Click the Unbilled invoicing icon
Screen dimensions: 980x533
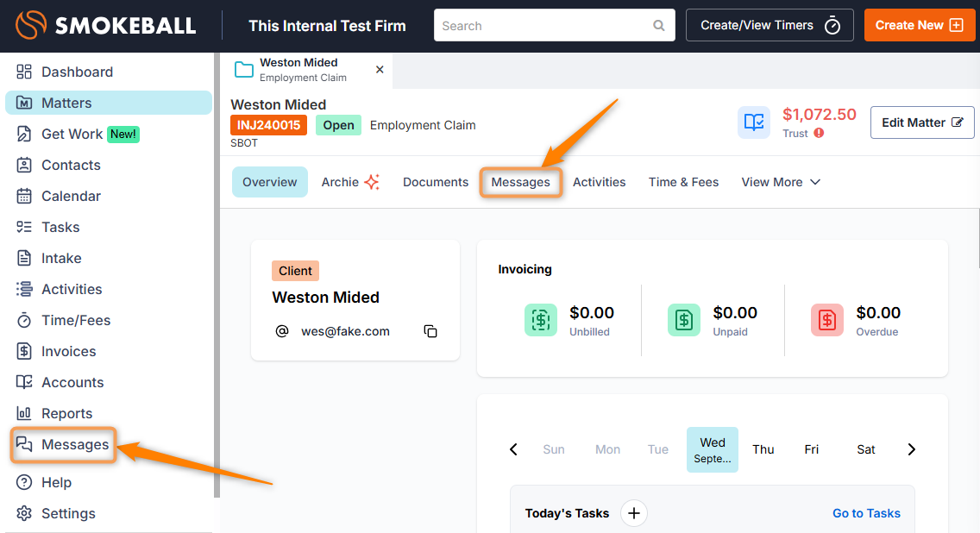541,320
